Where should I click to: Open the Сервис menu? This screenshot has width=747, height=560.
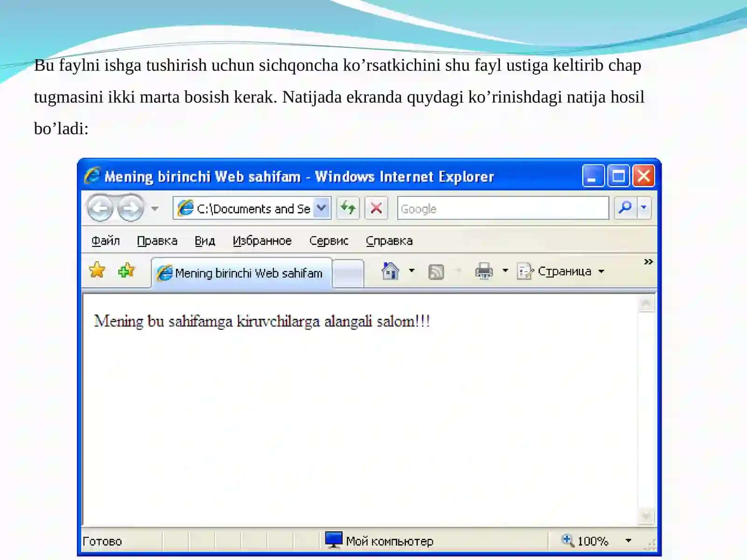(x=329, y=241)
